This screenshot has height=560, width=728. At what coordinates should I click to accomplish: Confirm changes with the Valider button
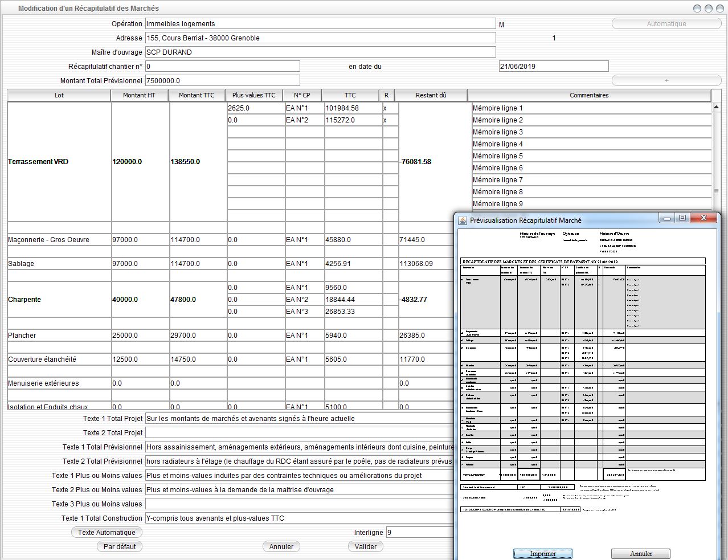[x=366, y=546]
